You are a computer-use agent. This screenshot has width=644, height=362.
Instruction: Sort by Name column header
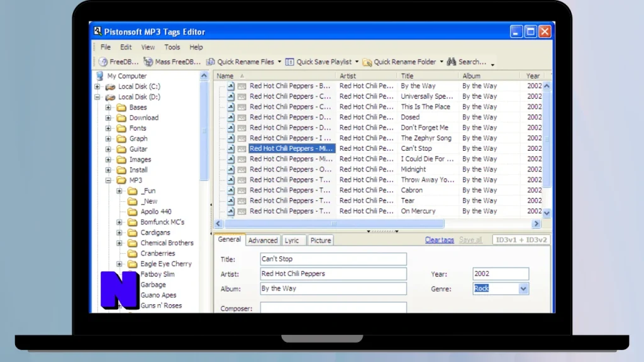coord(274,76)
